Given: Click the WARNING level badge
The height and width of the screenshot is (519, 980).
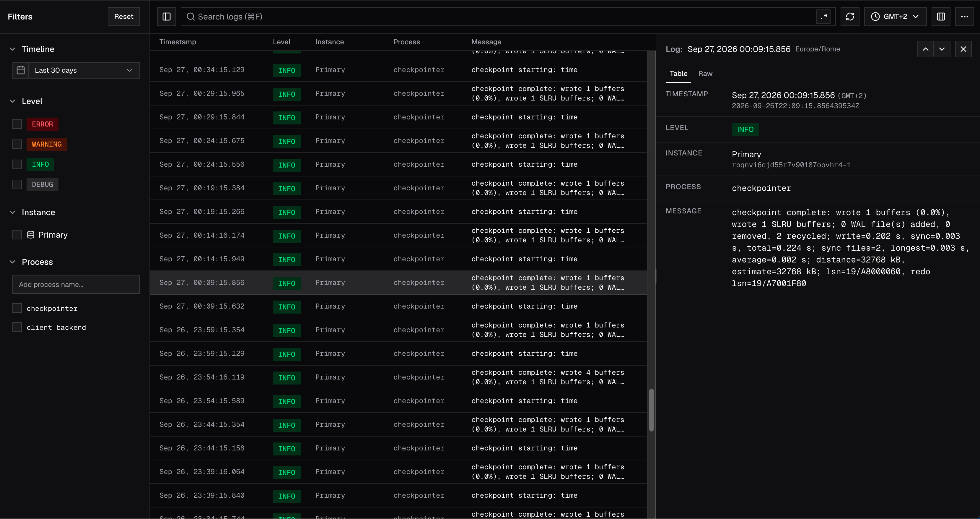Looking at the screenshot, I should (47, 144).
